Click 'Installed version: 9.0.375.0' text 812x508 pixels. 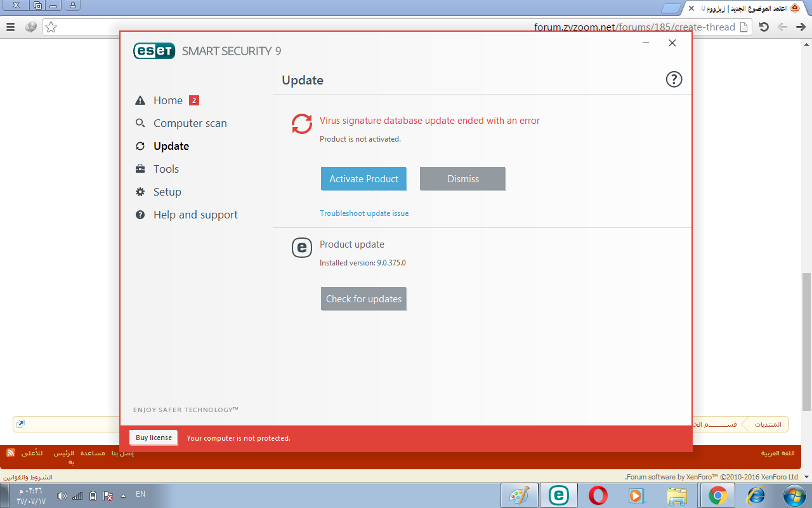362,263
